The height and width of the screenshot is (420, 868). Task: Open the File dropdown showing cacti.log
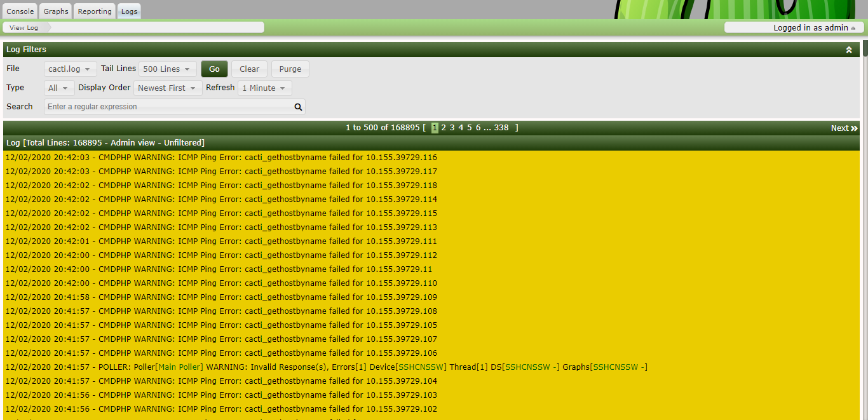tap(71, 69)
